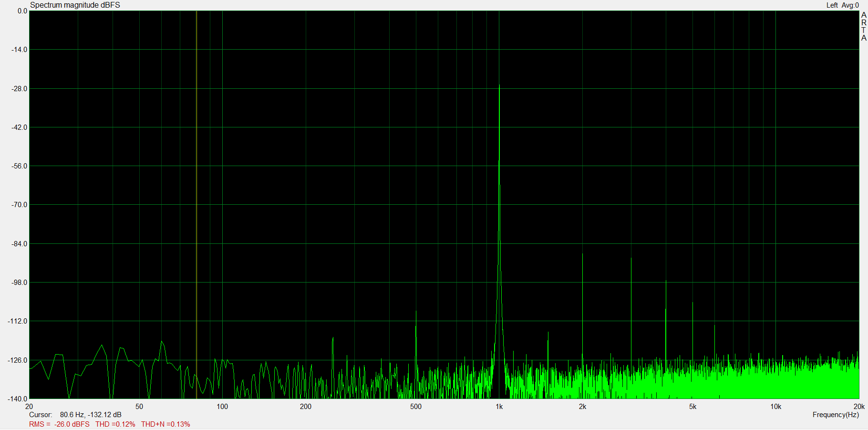Image resolution: width=868 pixels, height=430 pixels.
Task: Click the '0.0' level axis label
Action: pyautogui.click(x=22, y=11)
